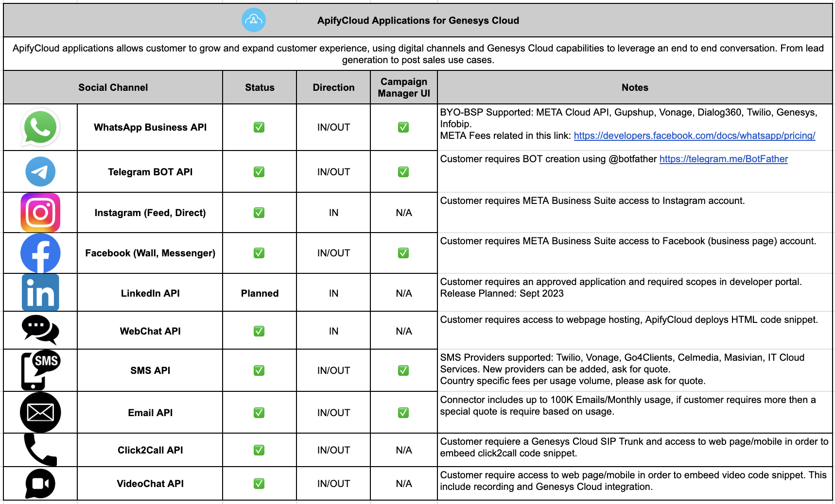835x504 pixels.
Task: Click the SMS phone icon
Action: click(40, 370)
